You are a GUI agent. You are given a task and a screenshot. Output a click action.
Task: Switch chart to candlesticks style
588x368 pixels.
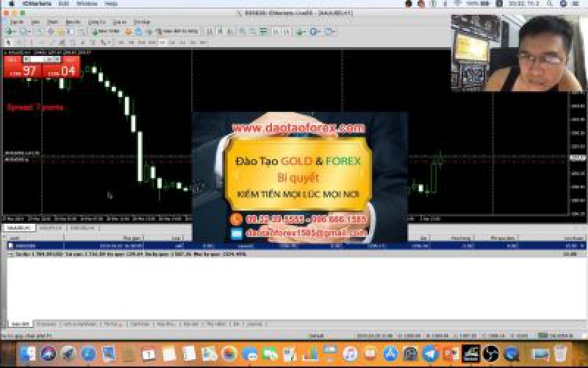pos(220,32)
